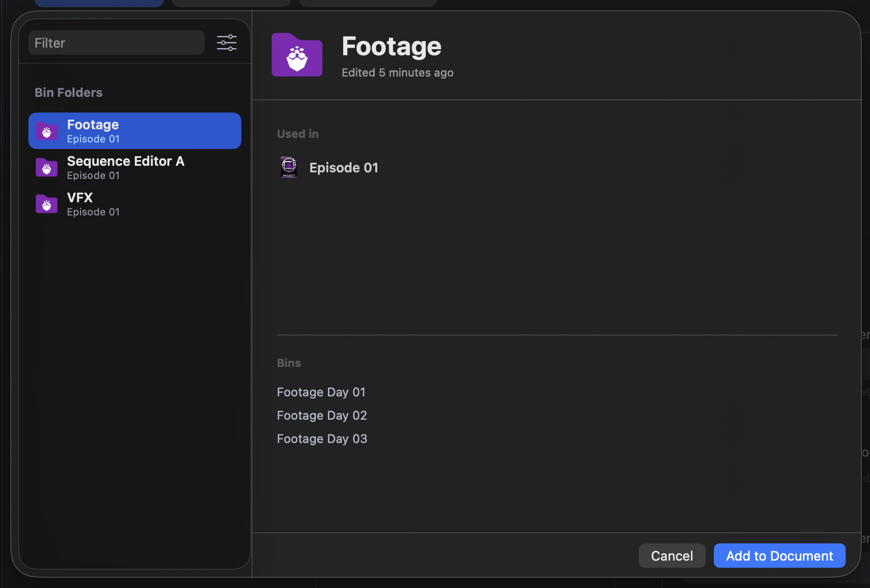
Task: Select the Footage Day 03 bin
Action: (322, 439)
